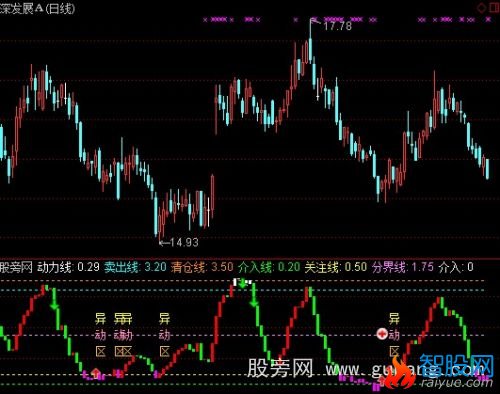This screenshot has height=394, width=500.
Task: Click the red plus circle marker
Action: (382, 334)
